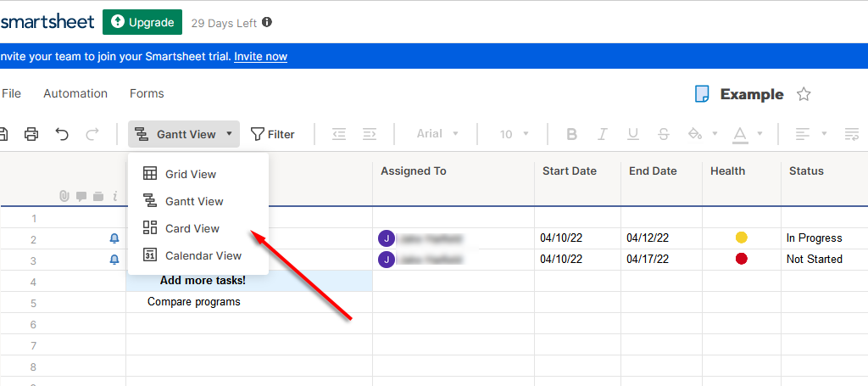Toggle italic text formatting
Viewport: 868px width, 386px height.
click(x=602, y=134)
